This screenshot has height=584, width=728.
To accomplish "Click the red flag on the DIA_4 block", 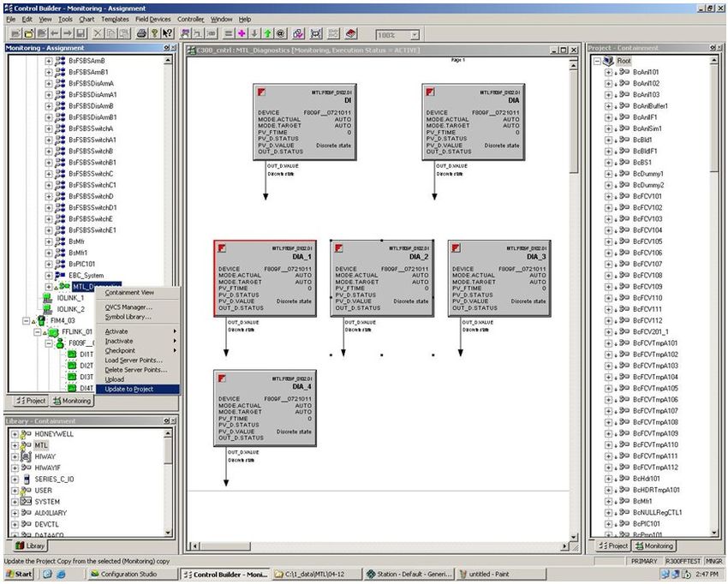I will click(x=222, y=378).
